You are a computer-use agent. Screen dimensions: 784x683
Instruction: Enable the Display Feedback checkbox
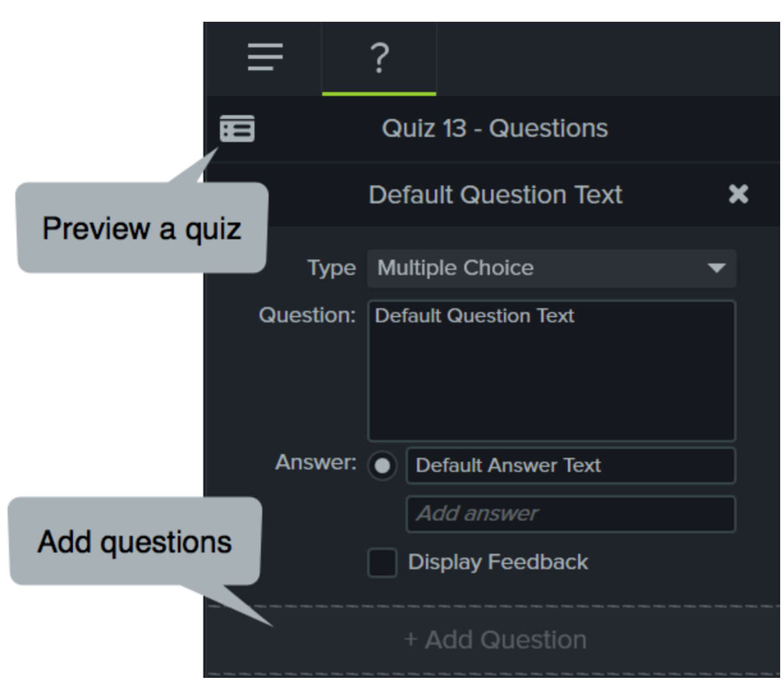382,563
